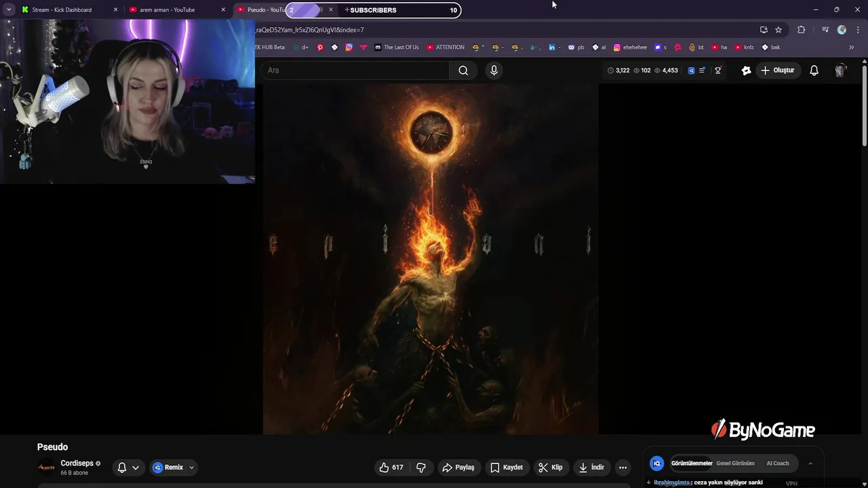Click the '4,453' stat in the header
This screenshot has height=488, width=868.
(666, 70)
